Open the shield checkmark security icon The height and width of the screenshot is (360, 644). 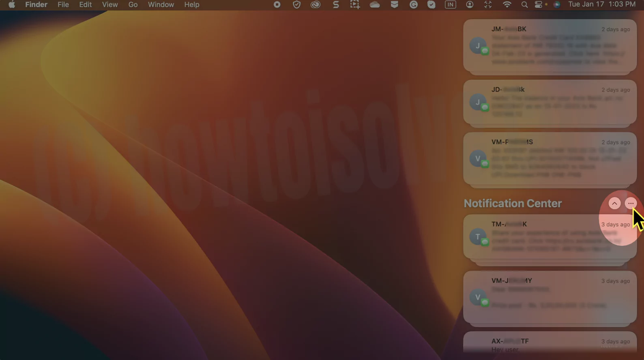[296, 4]
